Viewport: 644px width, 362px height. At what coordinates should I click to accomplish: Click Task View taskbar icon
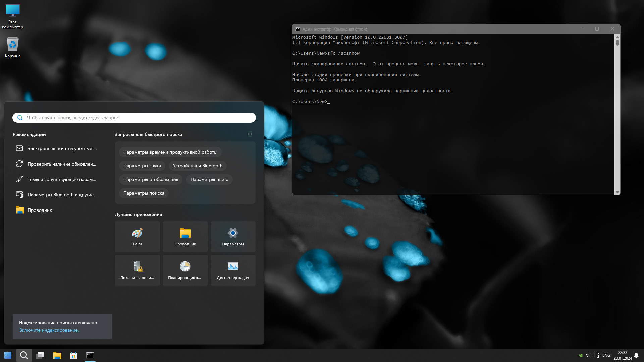tap(41, 355)
